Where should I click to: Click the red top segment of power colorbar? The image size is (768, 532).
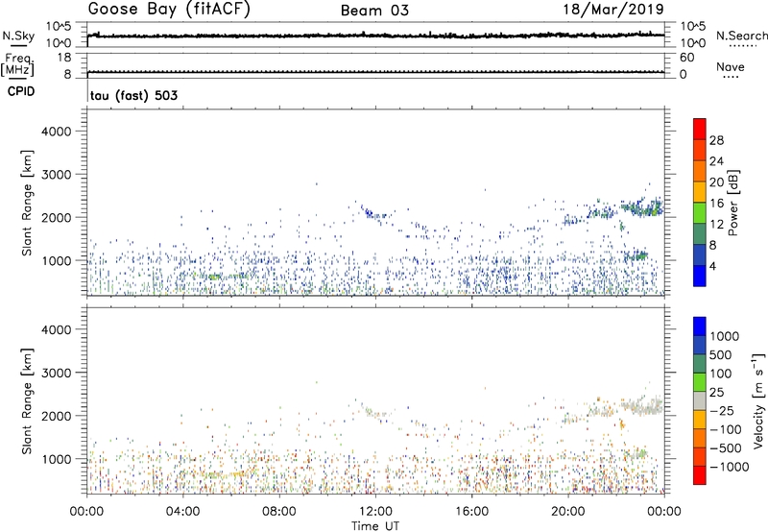(x=700, y=129)
